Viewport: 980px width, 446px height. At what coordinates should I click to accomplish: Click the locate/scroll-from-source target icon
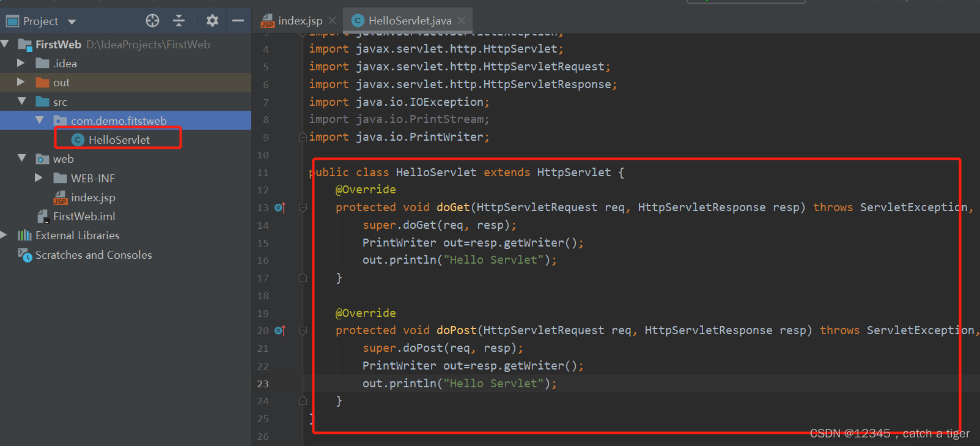point(152,21)
